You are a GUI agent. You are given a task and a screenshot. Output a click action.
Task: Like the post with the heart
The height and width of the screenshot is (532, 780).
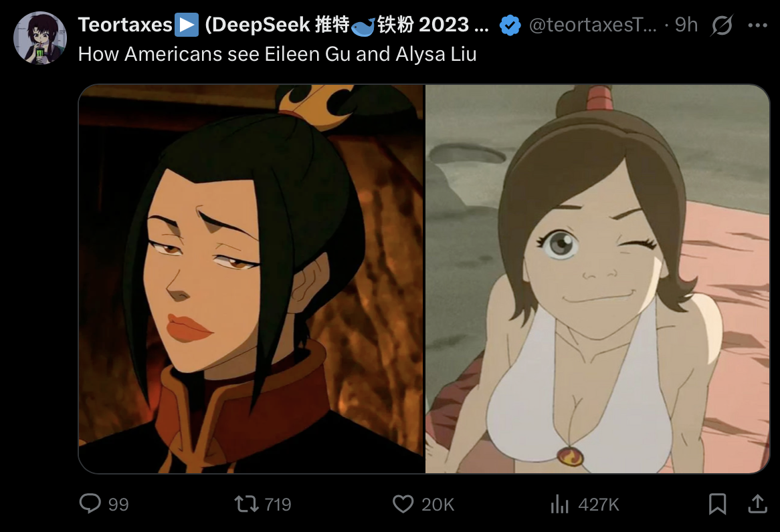403,504
